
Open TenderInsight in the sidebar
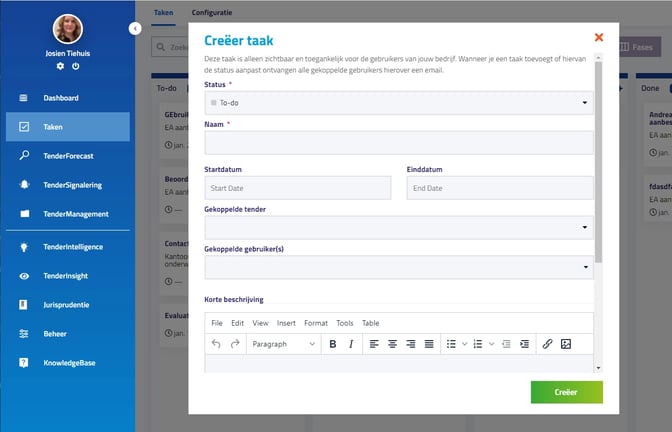point(68,276)
